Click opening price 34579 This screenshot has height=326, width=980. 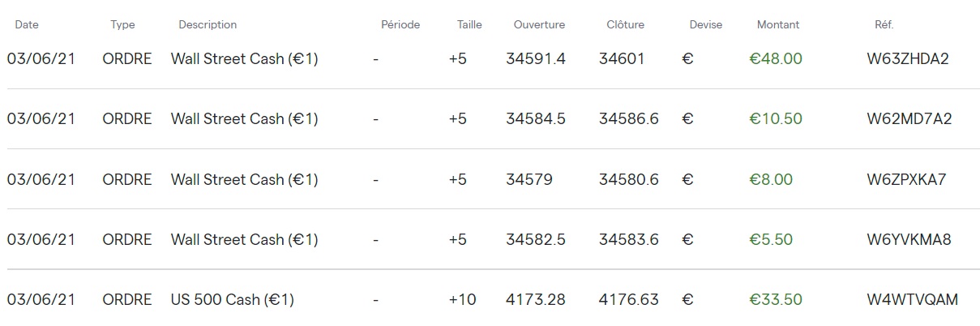pyautogui.click(x=529, y=179)
